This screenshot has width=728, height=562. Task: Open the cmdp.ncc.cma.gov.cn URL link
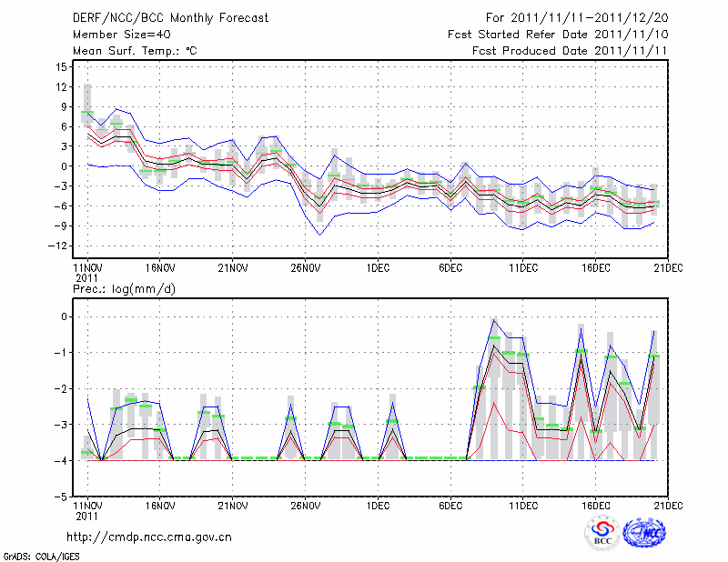tap(149, 537)
